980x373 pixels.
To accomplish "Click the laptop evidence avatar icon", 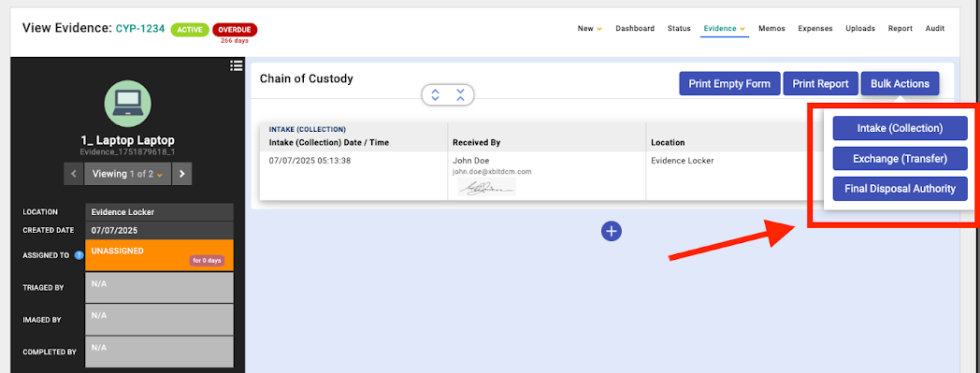I will 127,105.
